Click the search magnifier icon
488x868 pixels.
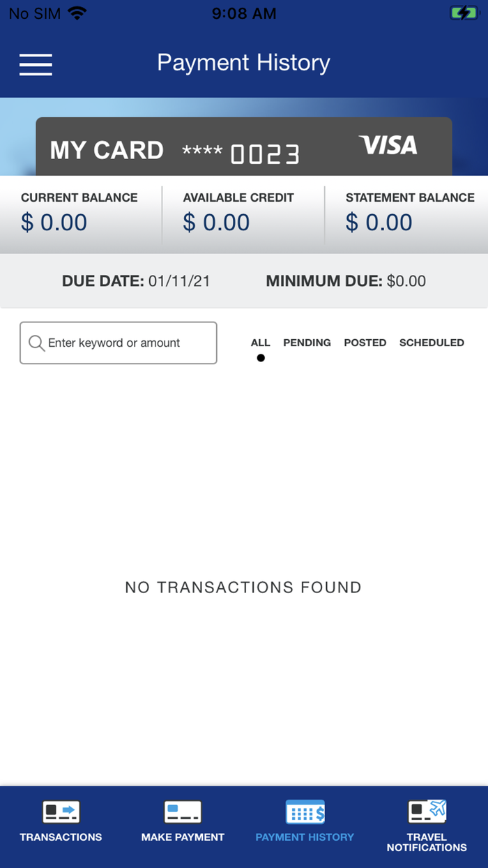click(36, 343)
